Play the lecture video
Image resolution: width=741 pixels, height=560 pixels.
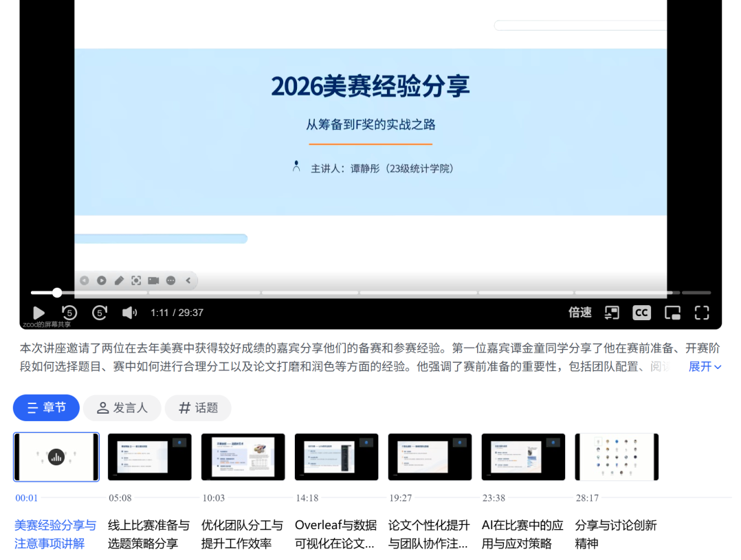tap(38, 313)
